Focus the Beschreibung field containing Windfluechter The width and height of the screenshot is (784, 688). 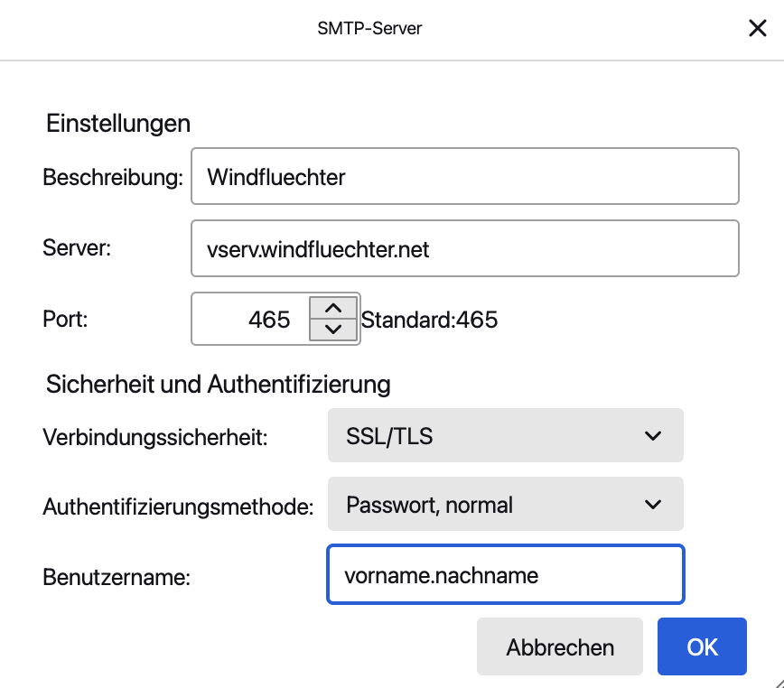click(x=465, y=176)
